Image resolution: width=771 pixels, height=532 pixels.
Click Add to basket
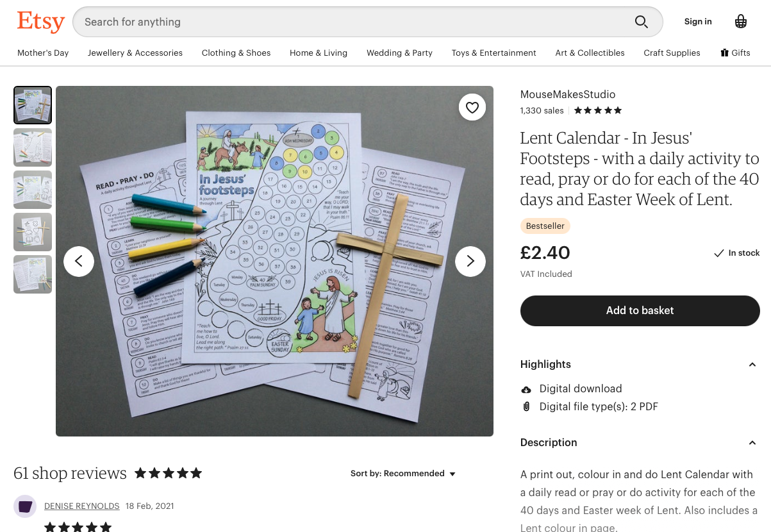(x=640, y=311)
